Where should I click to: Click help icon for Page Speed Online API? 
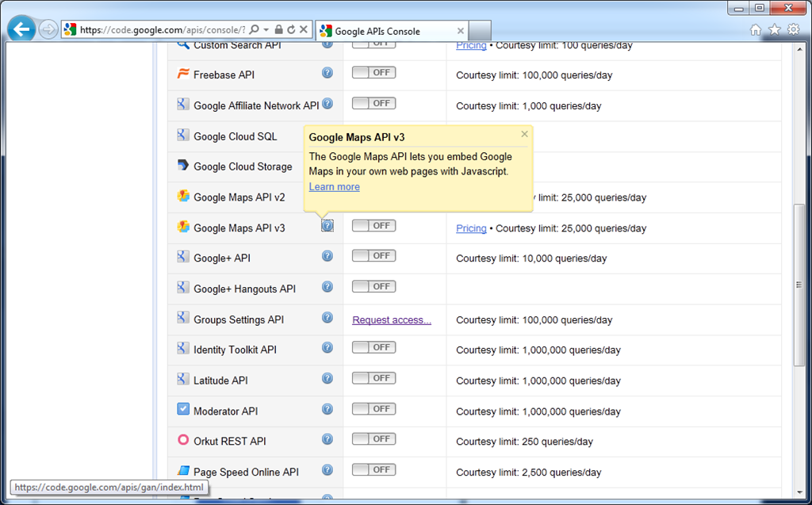click(327, 470)
